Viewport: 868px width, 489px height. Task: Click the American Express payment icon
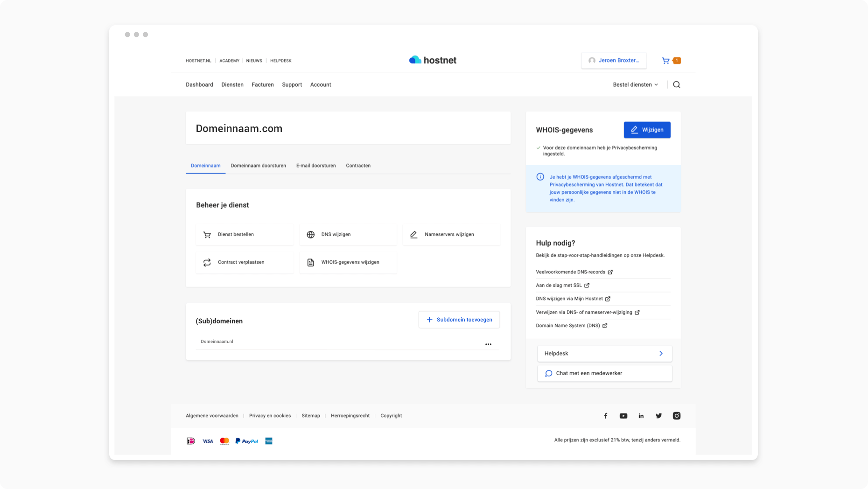269,441
